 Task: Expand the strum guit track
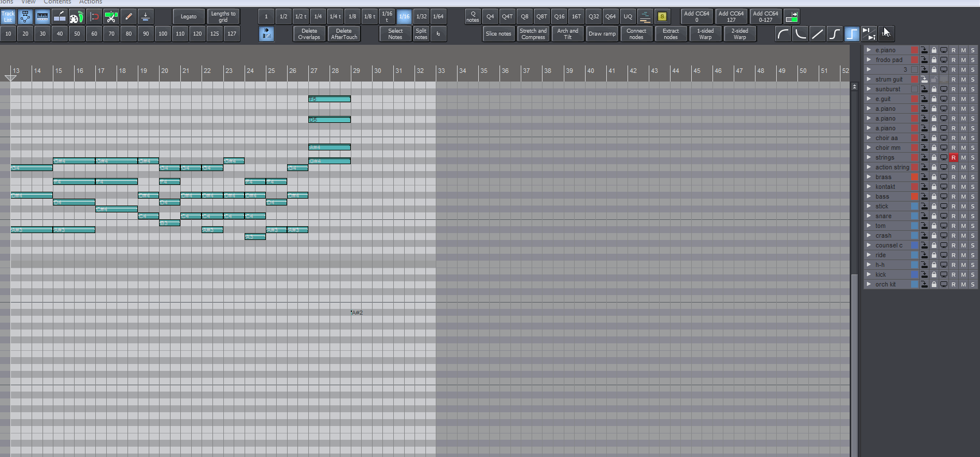click(x=869, y=79)
